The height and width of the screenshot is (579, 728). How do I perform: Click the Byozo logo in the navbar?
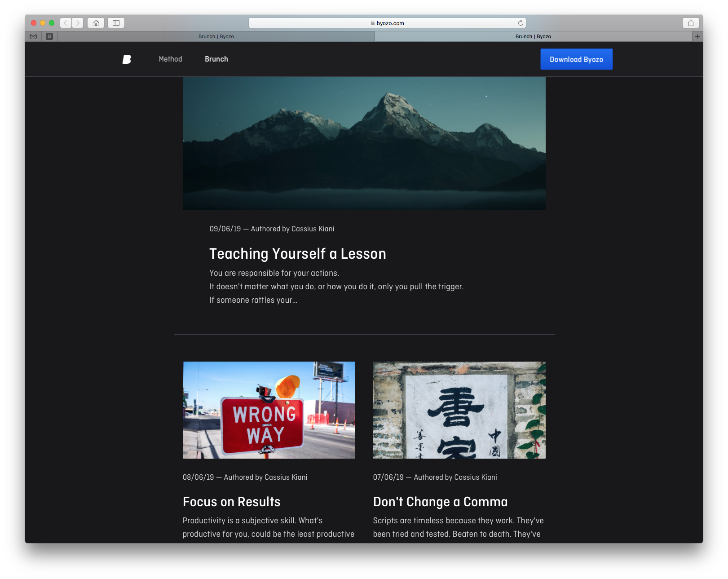click(127, 59)
